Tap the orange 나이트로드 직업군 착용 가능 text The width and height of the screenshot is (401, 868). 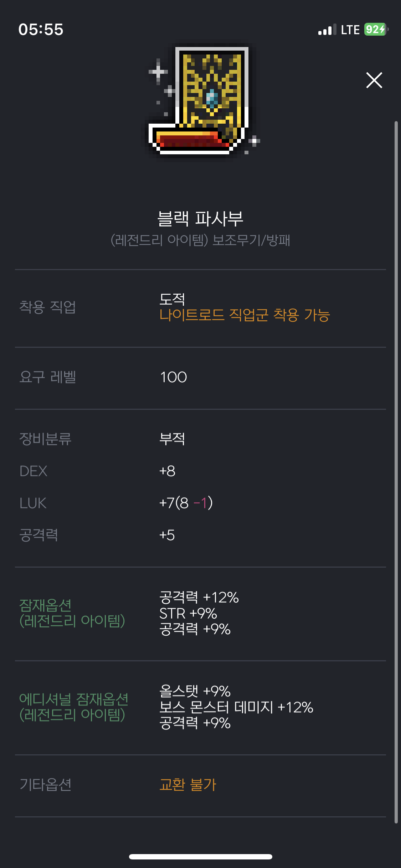tap(245, 315)
